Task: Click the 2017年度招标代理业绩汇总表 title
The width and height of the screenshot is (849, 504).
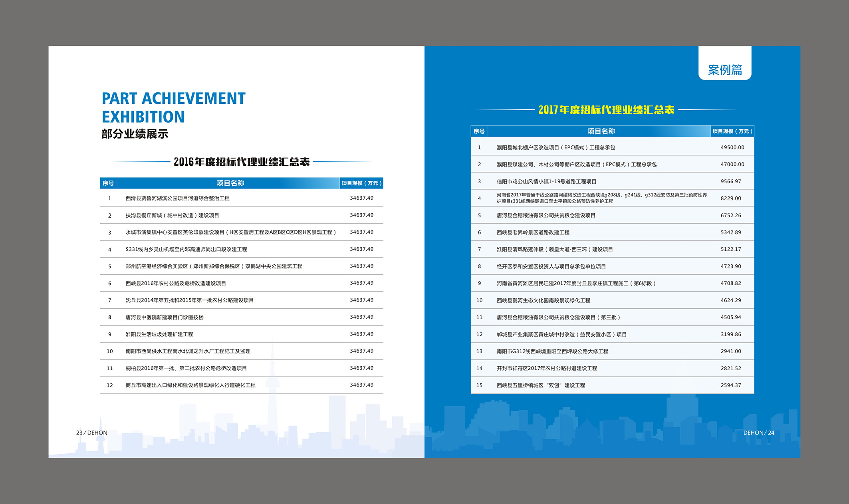Action: point(606,110)
